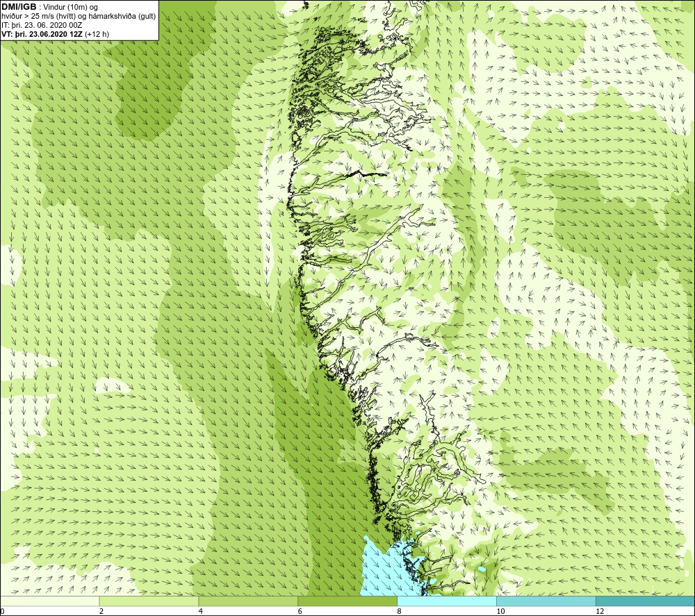695x616 pixels.
Task: Click the teal 10–12 m/s legend segment
Action: point(546,601)
